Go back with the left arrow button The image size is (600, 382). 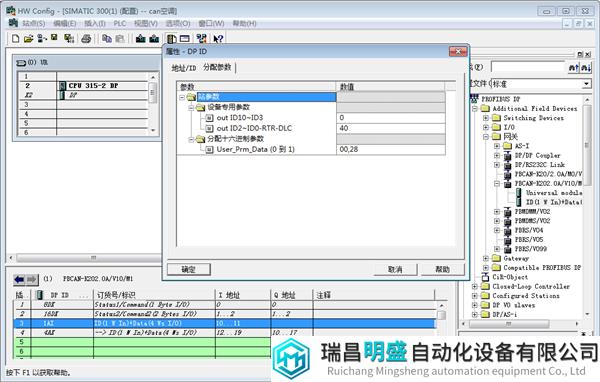pos(19,279)
